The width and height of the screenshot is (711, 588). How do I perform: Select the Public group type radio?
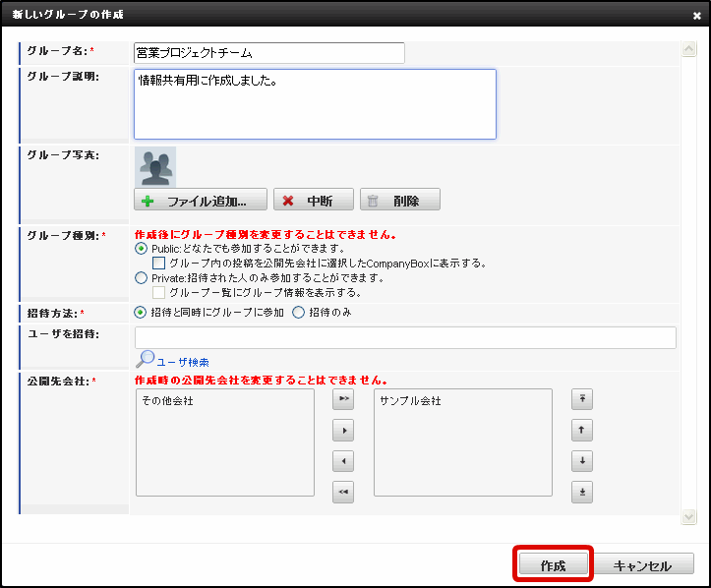[x=141, y=249]
